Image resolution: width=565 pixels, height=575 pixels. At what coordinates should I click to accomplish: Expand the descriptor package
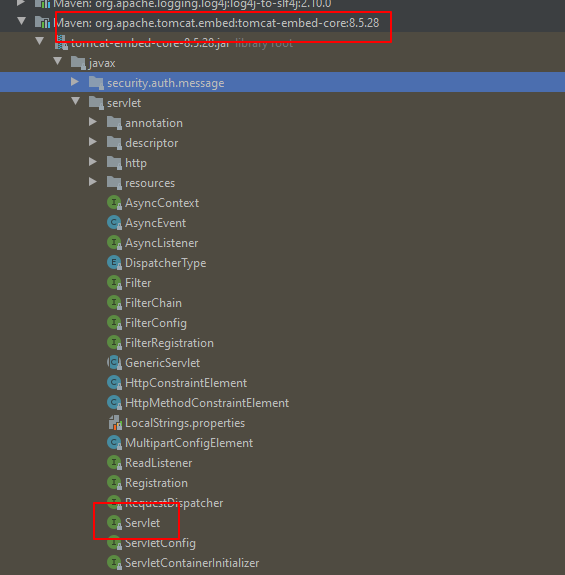point(93,142)
